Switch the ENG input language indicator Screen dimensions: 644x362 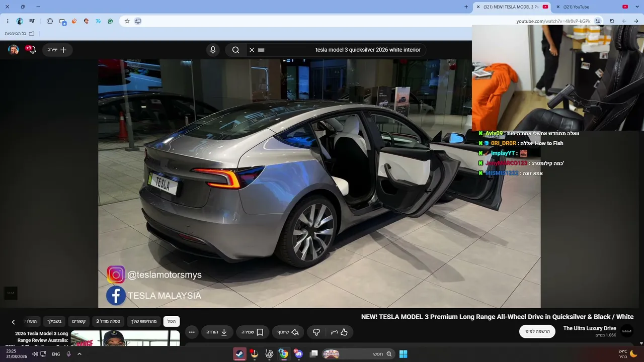pyautogui.click(x=56, y=354)
